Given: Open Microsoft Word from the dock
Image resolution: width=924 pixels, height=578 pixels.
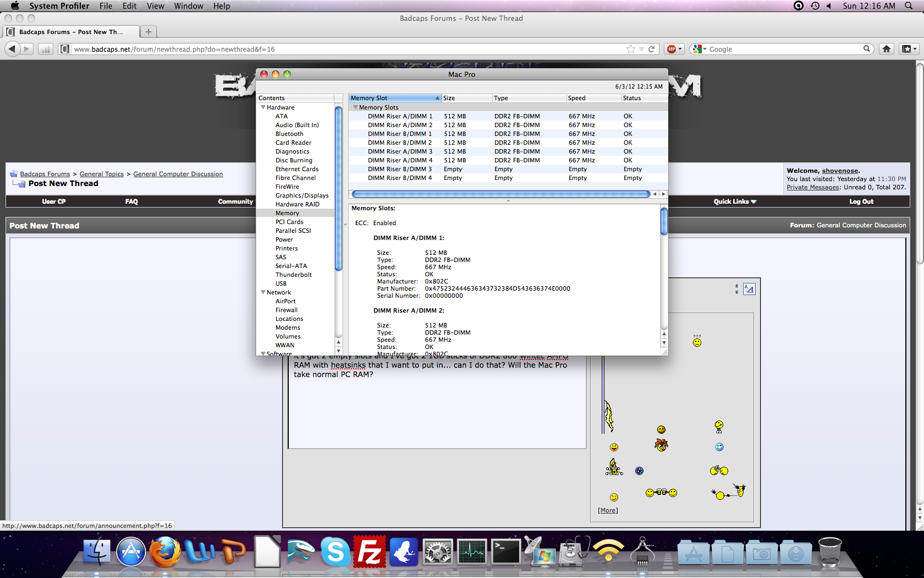Looking at the screenshot, I should [199, 552].
